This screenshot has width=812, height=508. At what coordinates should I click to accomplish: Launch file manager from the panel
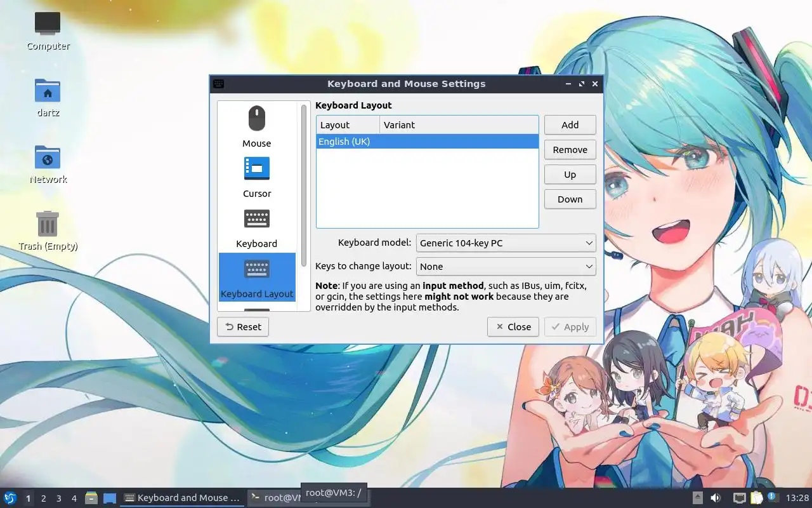(x=91, y=498)
